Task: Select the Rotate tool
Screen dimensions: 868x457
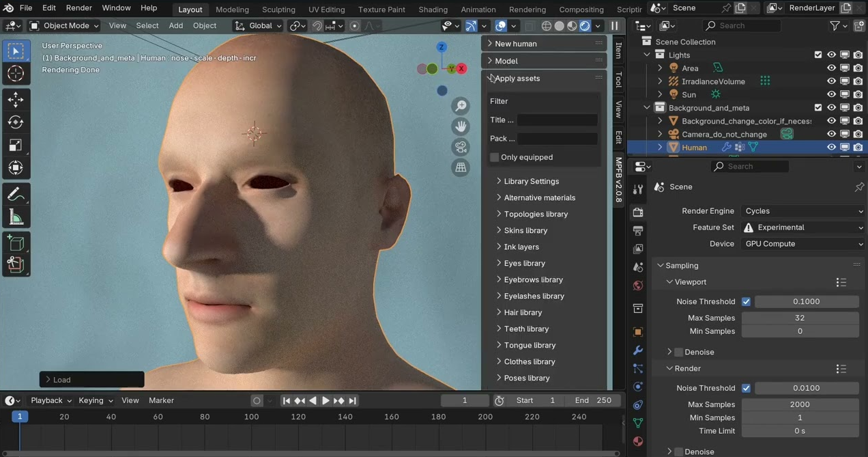Action: click(16, 122)
